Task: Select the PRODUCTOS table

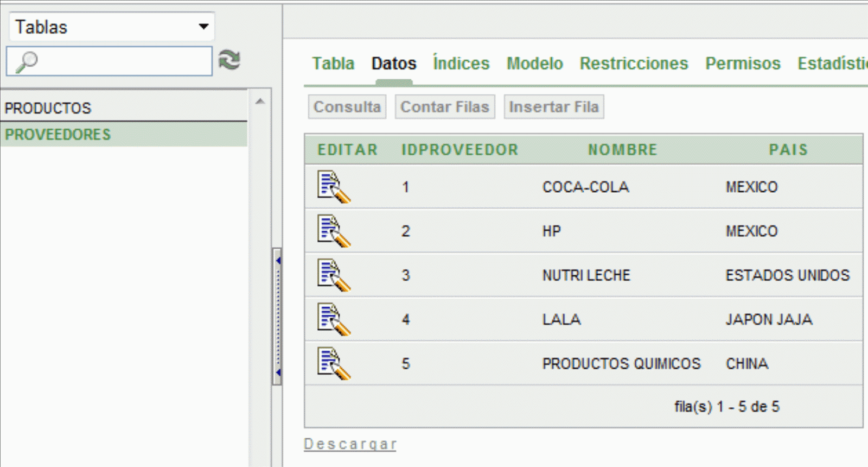Action: point(124,108)
